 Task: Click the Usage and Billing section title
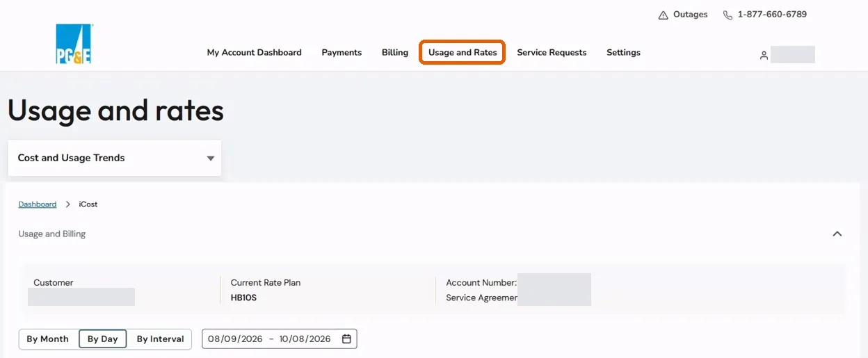point(52,234)
